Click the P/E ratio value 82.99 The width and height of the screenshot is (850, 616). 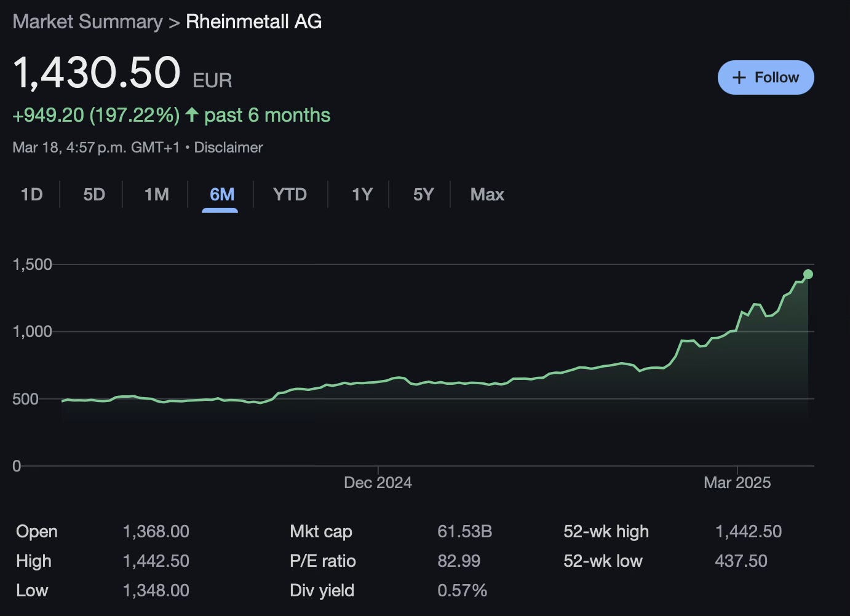pyautogui.click(x=459, y=561)
